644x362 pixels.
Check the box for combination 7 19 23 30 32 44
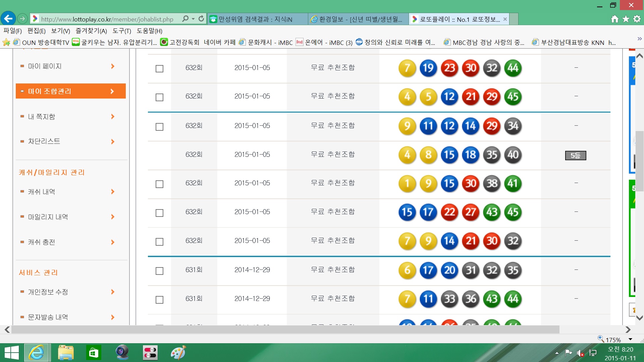tap(159, 69)
